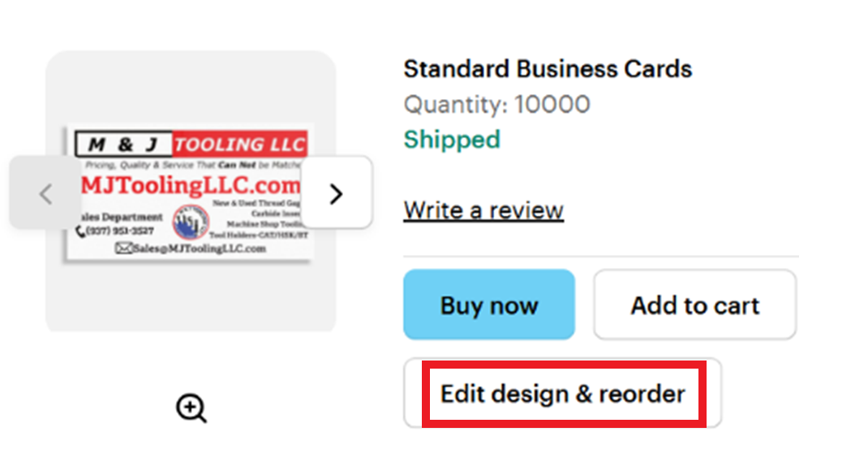Click the Quantity: 10000 text
Screen dimensions: 868x462
point(496,105)
